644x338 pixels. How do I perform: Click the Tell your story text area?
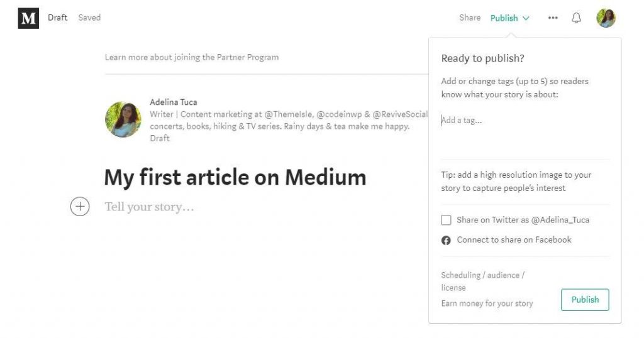(x=150, y=207)
